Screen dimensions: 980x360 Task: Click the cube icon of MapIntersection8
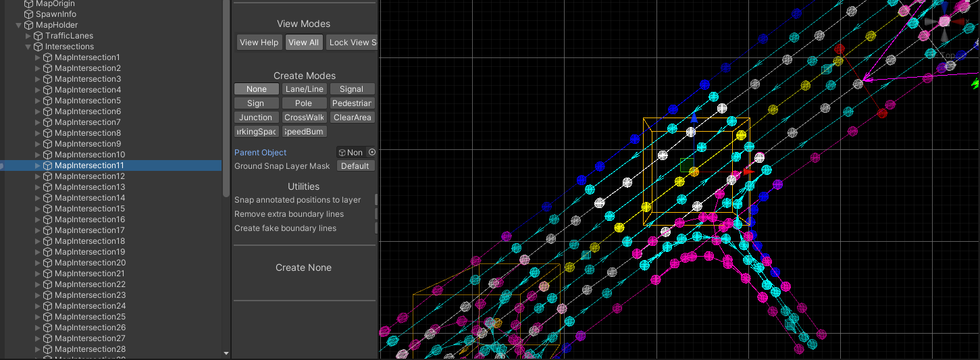pyautogui.click(x=48, y=133)
